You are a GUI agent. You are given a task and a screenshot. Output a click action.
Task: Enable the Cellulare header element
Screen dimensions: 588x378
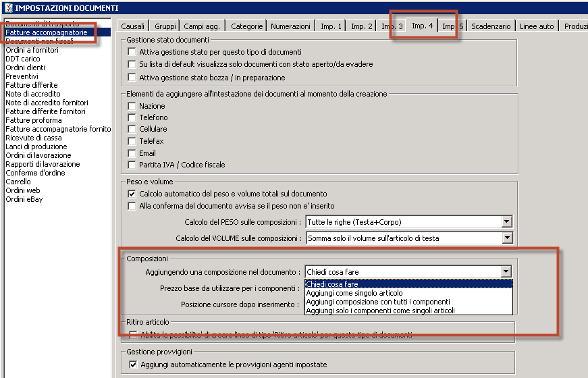tap(132, 129)
